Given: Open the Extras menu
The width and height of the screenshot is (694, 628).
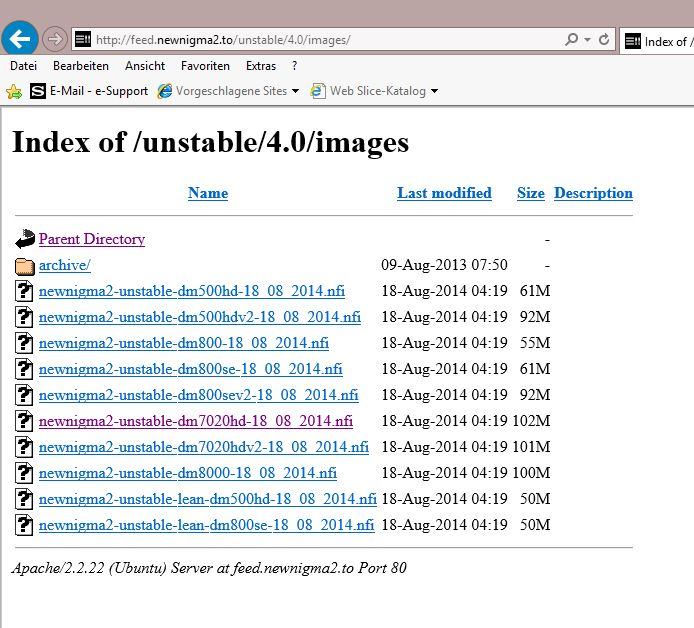Looking at the screenshot, I should coord(261,66).
